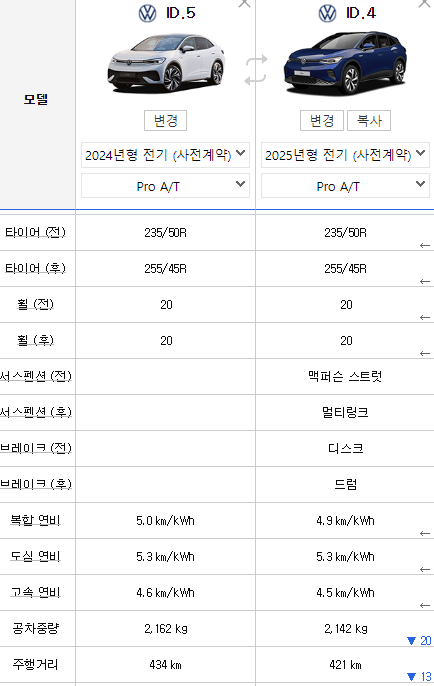This screenshot has height=686, width=434.
Task: Click the 브레이크 (후) row label
Action: click(36, 483)
